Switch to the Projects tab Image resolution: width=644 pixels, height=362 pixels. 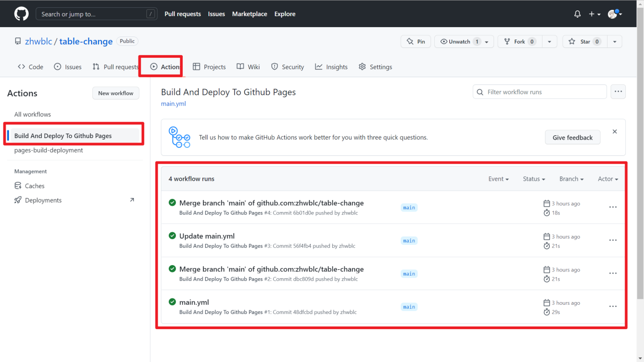pos(209,67)
